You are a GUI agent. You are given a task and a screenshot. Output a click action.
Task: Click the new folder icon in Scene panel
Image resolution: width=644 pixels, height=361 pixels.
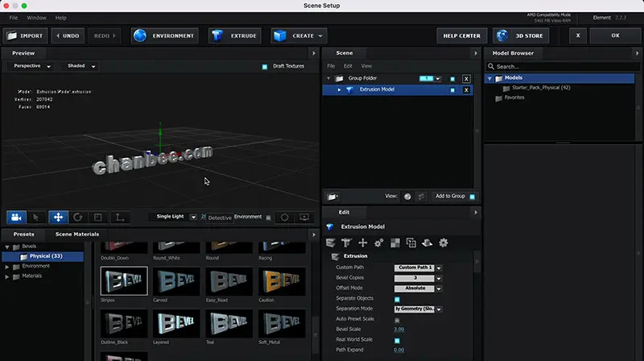tap(332, 197)
